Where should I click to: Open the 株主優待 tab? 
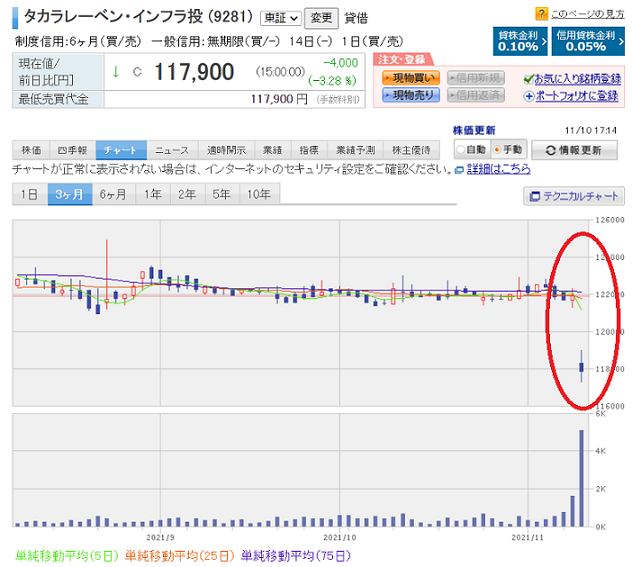point(411,150)
